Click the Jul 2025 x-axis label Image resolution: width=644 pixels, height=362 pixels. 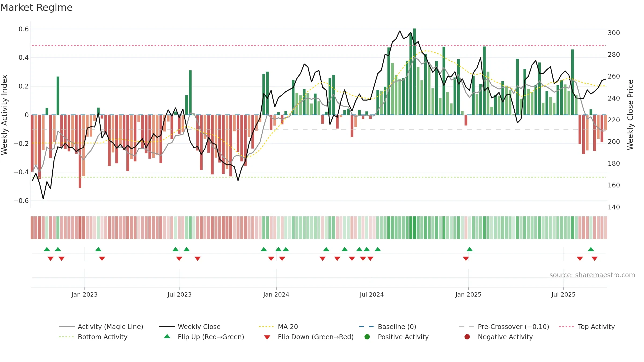coord(563,294)
